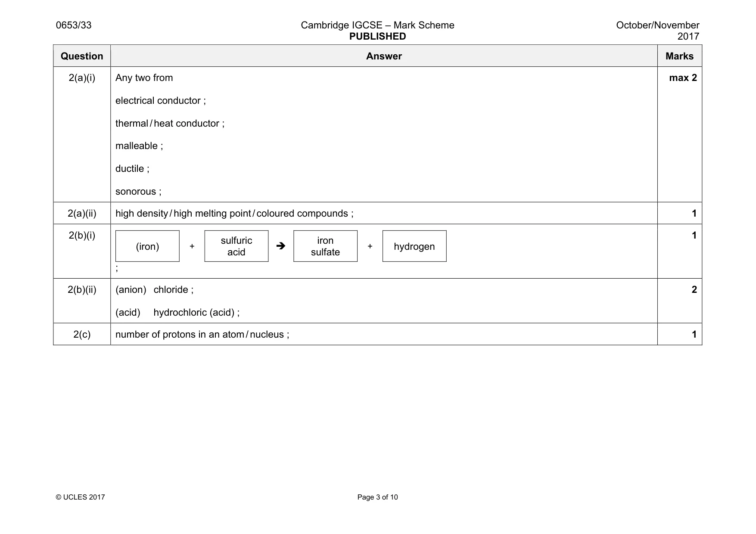Click the 'October/November' date text

(x=657, y=25)
